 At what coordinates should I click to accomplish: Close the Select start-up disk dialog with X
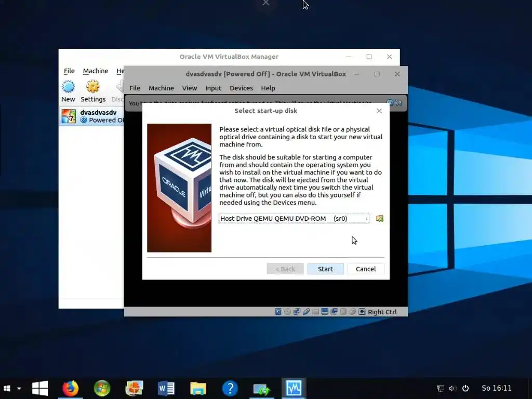click(x=379, y=111)
